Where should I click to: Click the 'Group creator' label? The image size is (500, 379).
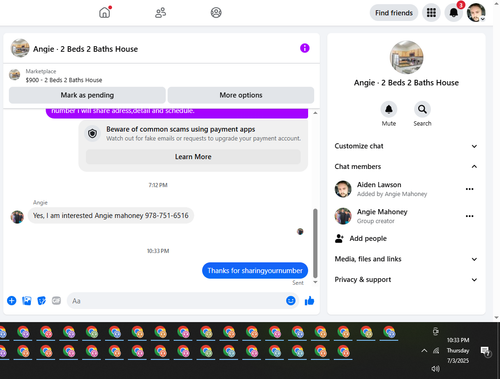pyautogui.click(x=375, y=221)
